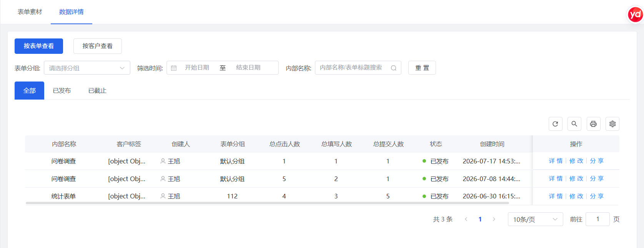Click 分享 for the 统计表单 row
This screenshot has height=248, width=644.
[597, 196]
